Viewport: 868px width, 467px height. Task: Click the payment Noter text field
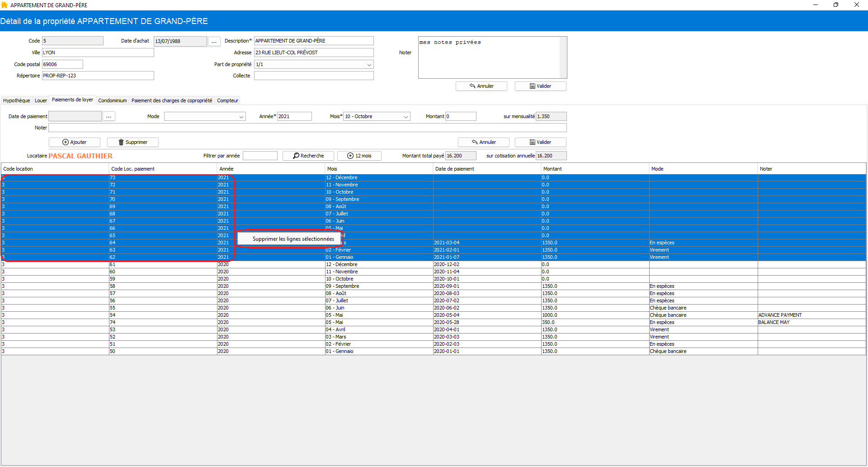point(307,128)
